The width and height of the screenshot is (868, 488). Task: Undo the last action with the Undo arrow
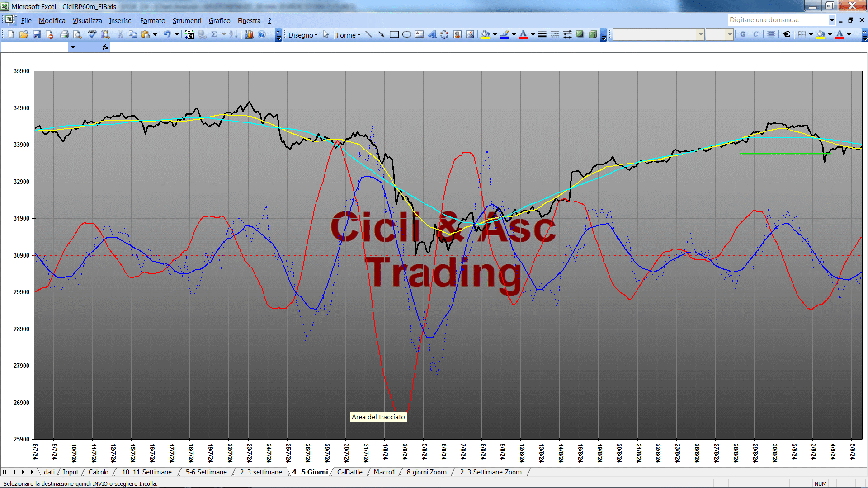pos(167,34)
